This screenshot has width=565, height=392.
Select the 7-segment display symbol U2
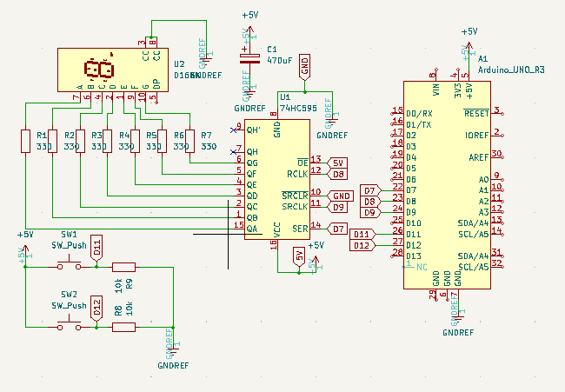(113, 70)
